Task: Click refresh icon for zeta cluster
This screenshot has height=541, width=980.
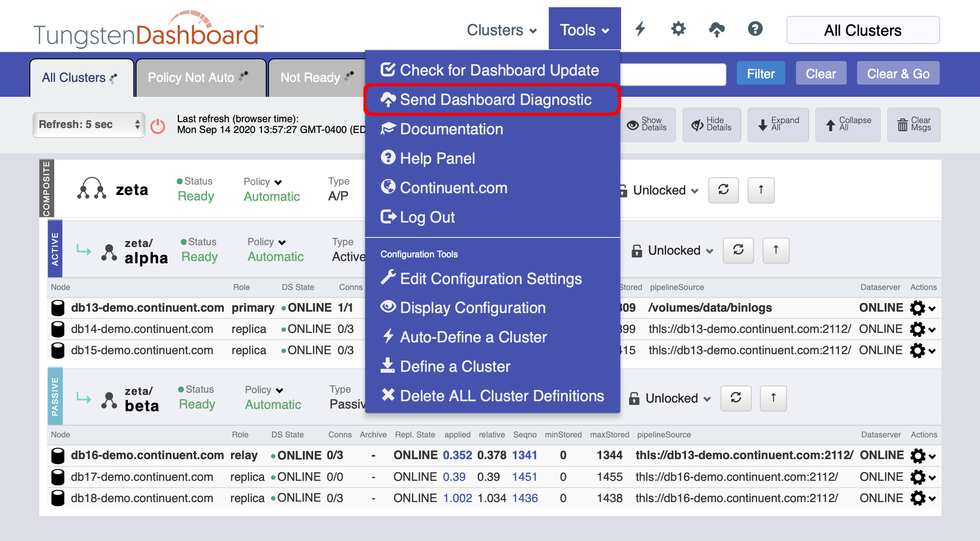Action: tap(723, 190)
